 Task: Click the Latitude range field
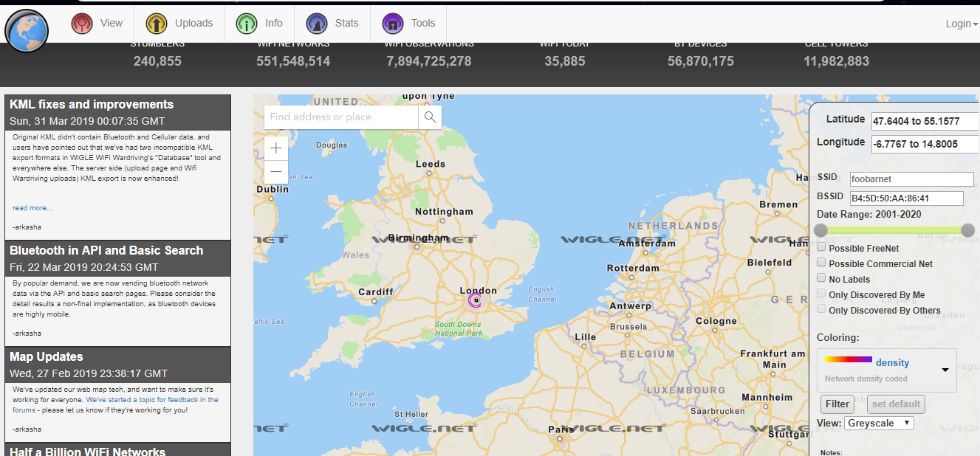point(925,121)
